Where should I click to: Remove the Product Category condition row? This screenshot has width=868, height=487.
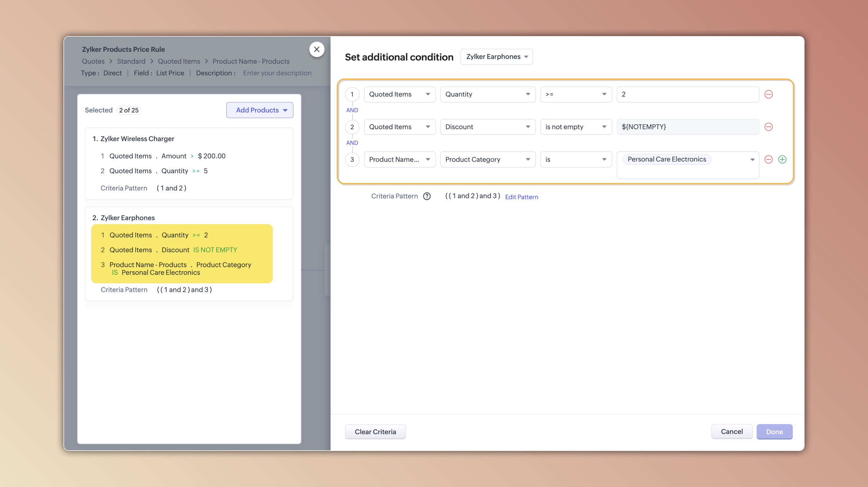tap(769, 159)
